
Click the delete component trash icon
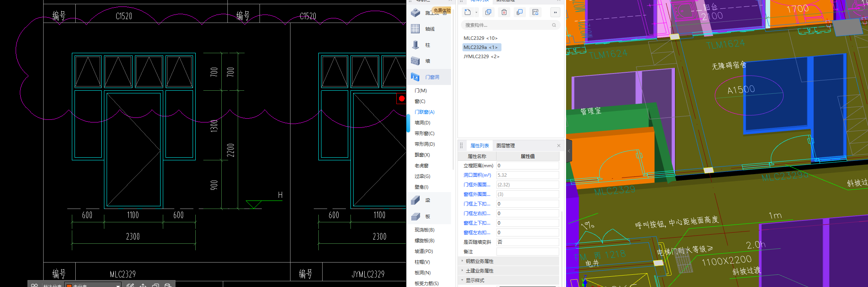(x=504, y=12)
